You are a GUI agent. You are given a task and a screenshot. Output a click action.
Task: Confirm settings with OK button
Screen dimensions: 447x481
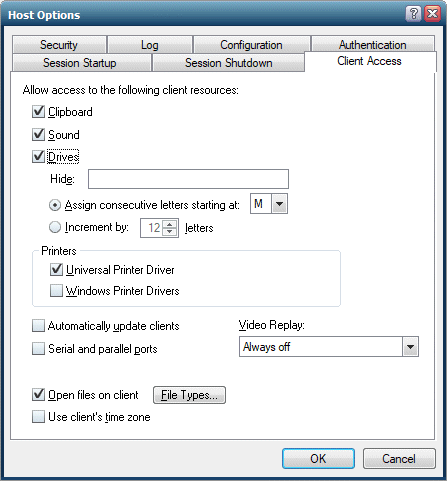[x=318, y=459]
